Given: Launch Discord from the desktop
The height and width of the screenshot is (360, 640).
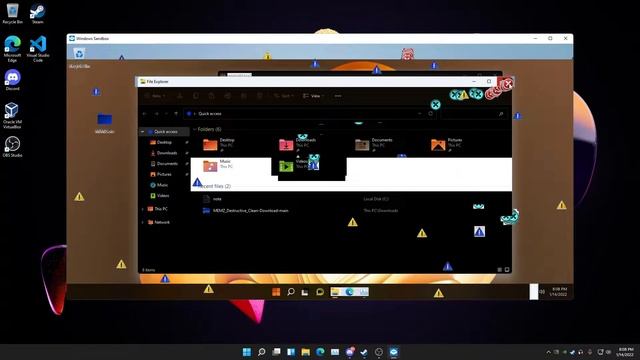Looking at the screenshot, I should [x=12, y=80].
